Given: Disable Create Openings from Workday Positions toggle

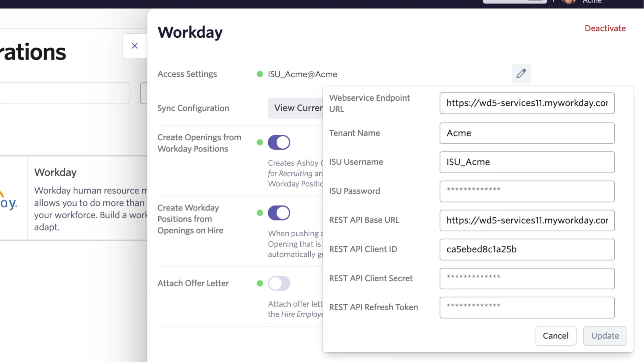Looking at the screenshot, I should (x=279, y=142).
